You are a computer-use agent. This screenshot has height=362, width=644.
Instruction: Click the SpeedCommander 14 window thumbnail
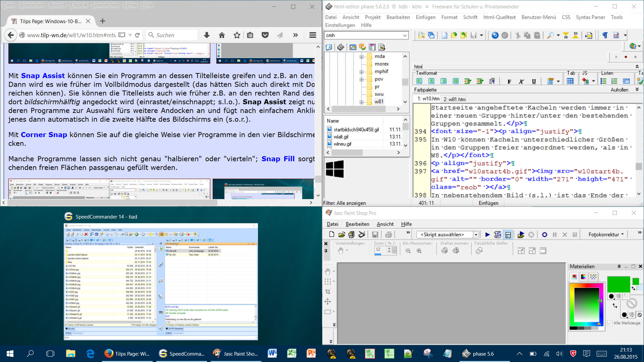pyautogui.click(x=161, y=282)
